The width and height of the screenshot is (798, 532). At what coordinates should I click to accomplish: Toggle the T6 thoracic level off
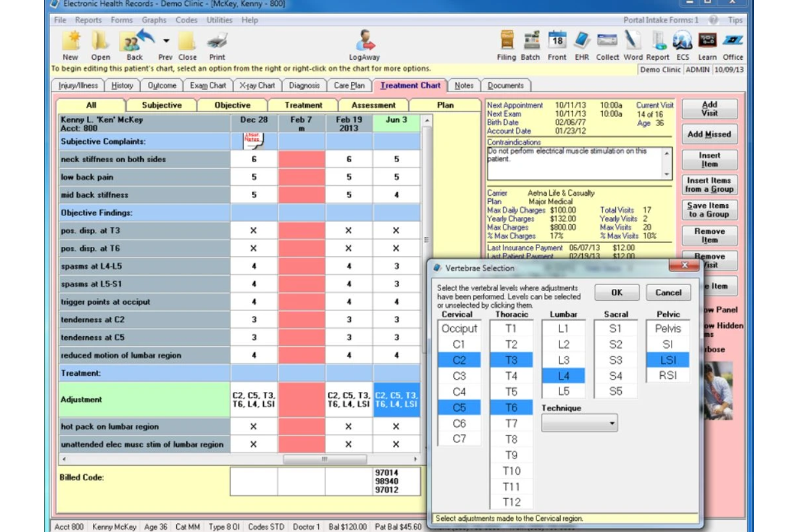tap(511, 407)
